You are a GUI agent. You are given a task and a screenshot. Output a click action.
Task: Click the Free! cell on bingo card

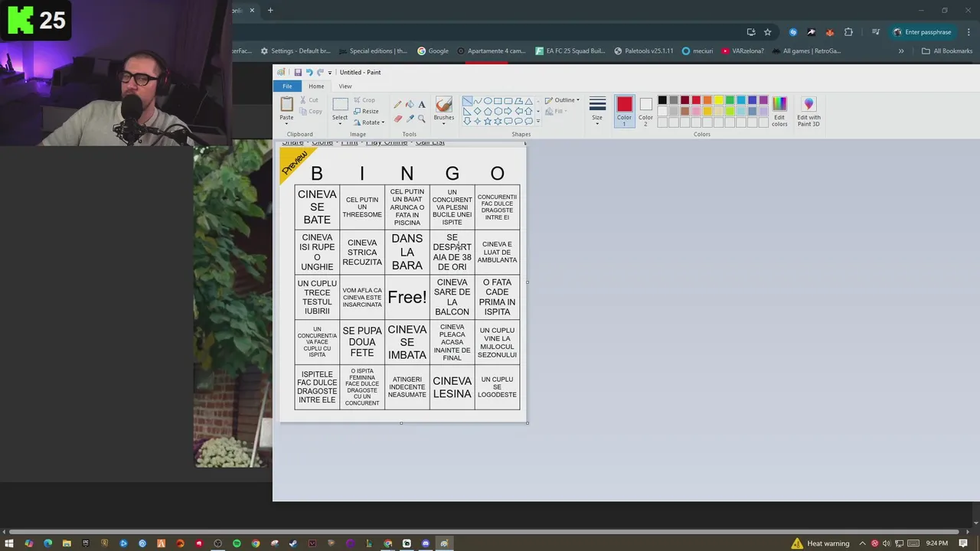coord(407,297)
